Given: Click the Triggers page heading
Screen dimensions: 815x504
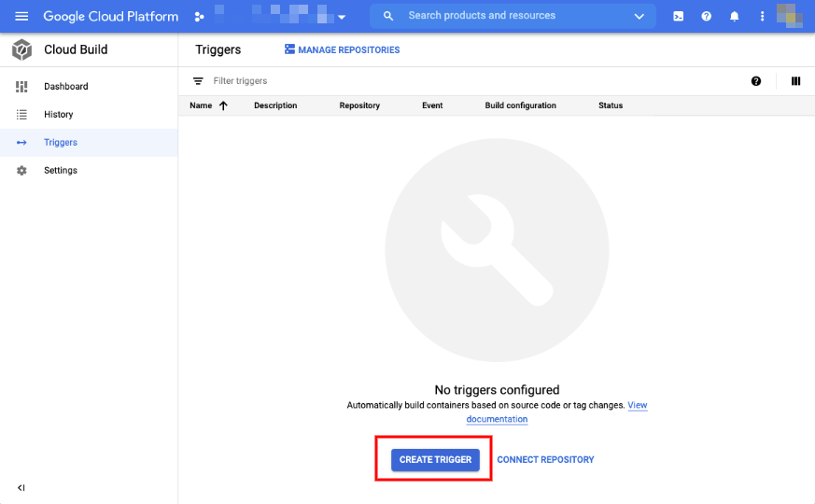Looking at the screenshot, I should tap(218, 49).
